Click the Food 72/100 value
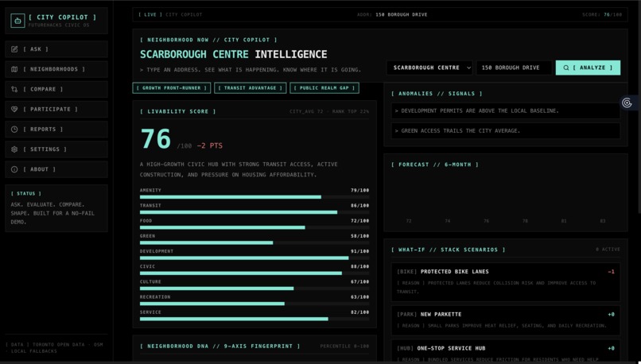The height and width of the screenshot is (364, 641). click(359, 221)
